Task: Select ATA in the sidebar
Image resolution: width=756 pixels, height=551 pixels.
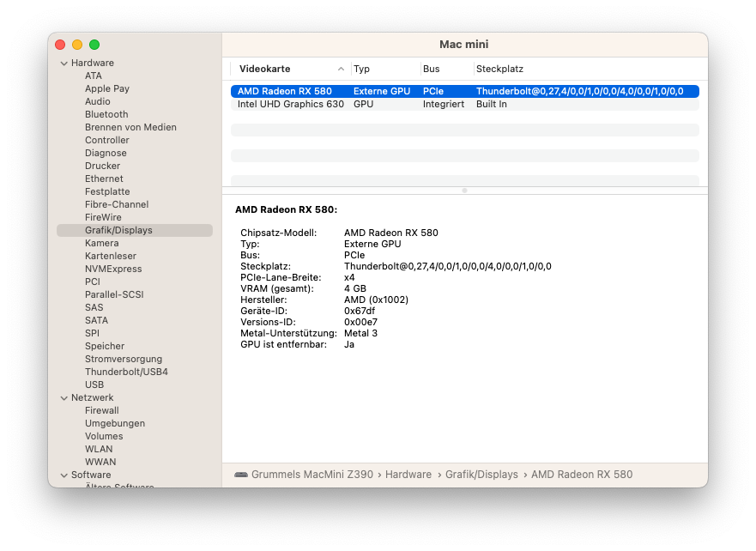Action: (x=93, y=76)
